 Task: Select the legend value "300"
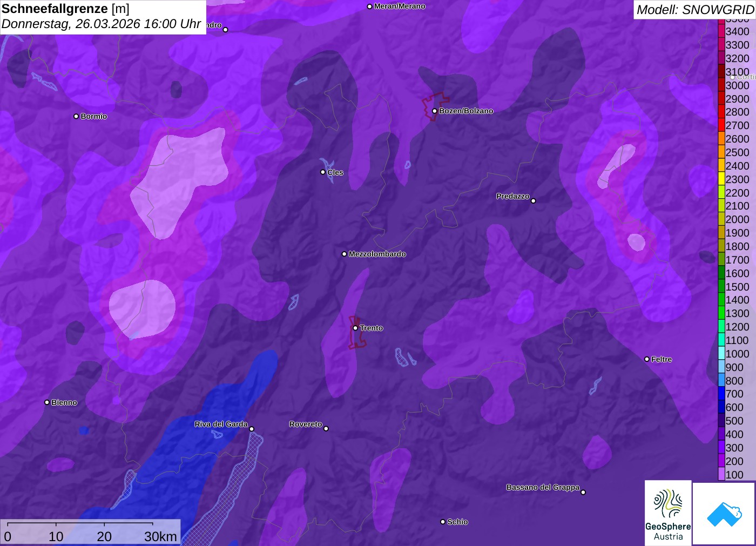(x=734, y=448)
